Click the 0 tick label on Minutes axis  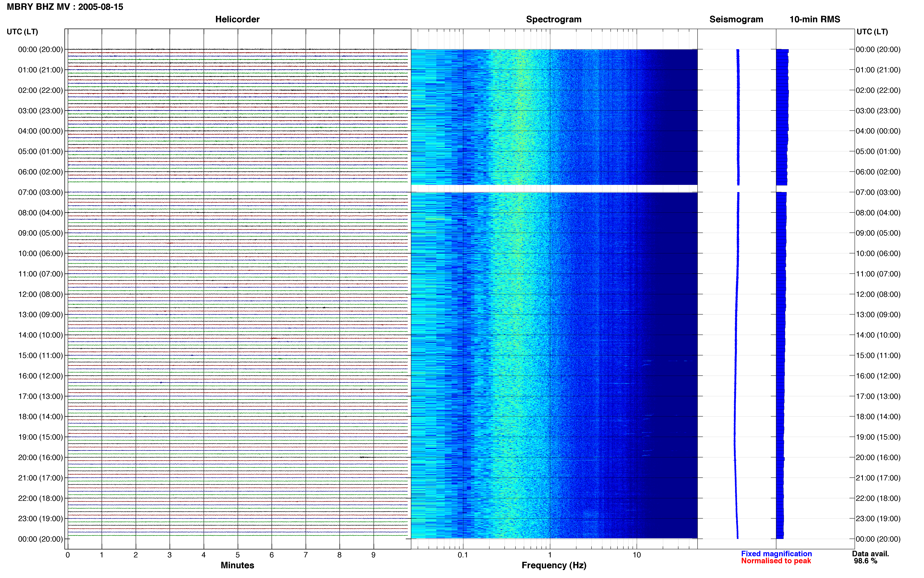coord(68,555)
